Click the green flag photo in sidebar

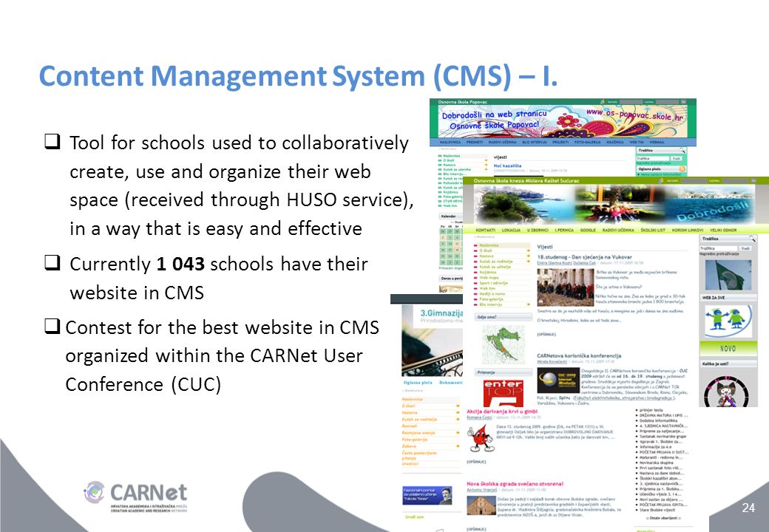728,275
